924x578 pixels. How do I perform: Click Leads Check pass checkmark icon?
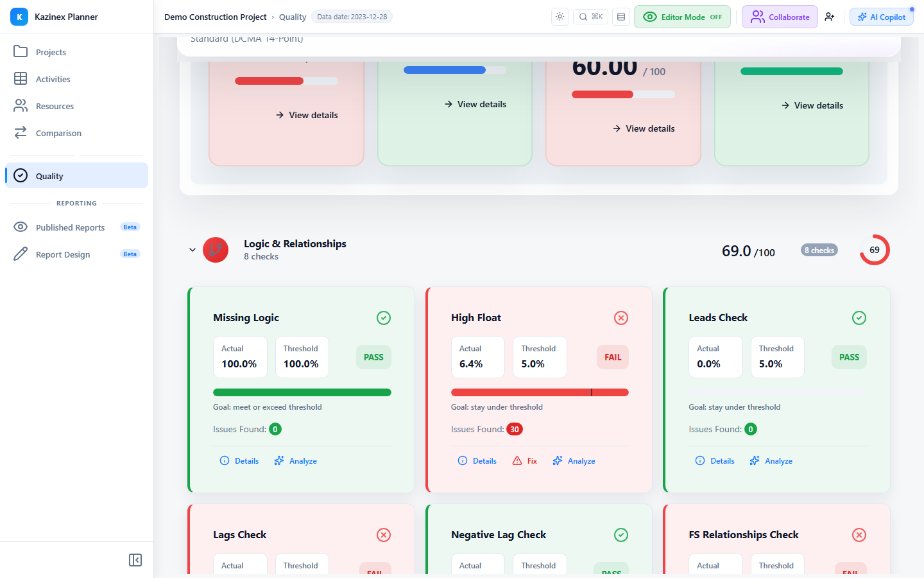859,318
